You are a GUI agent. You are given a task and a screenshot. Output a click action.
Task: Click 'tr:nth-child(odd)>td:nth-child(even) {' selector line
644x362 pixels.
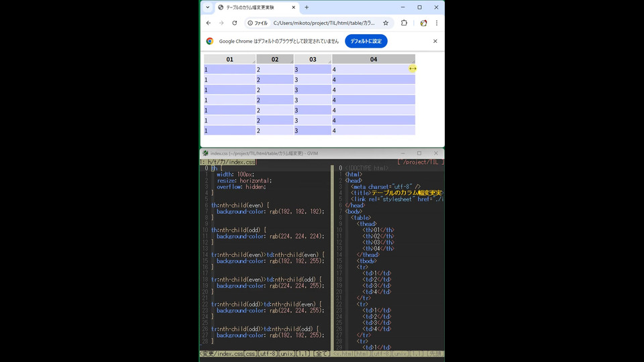266,304
